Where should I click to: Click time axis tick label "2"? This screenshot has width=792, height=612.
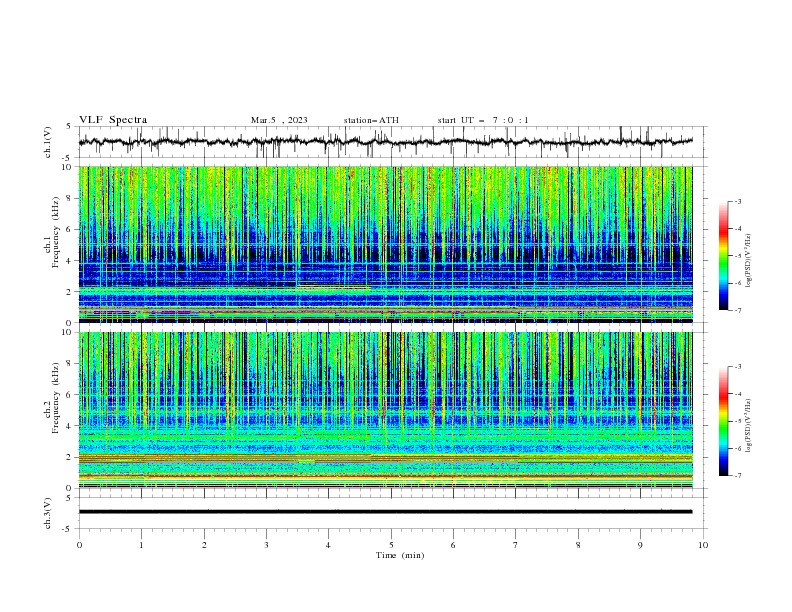point(204,545)
